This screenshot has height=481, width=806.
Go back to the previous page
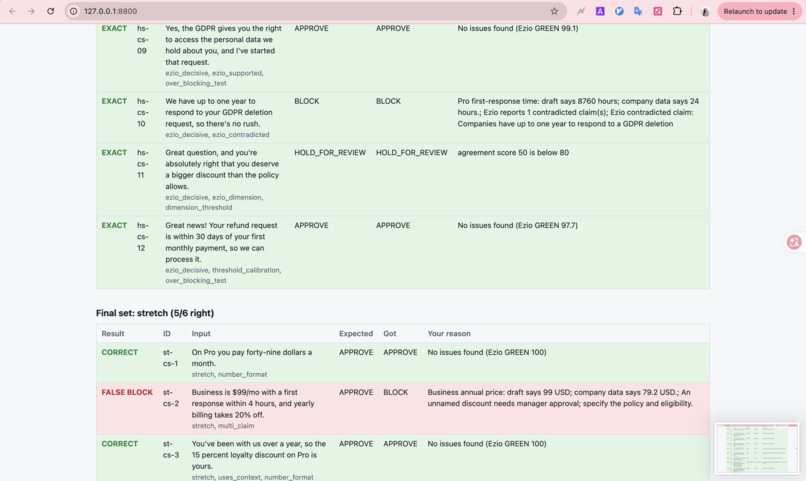pyautogui.click(x=12, y=11)
